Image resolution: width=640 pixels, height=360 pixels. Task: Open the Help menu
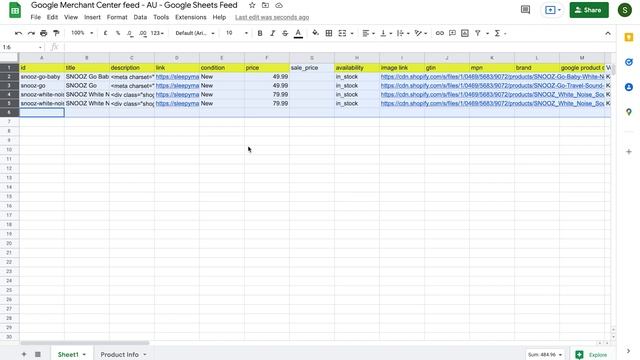pos(219,17)
